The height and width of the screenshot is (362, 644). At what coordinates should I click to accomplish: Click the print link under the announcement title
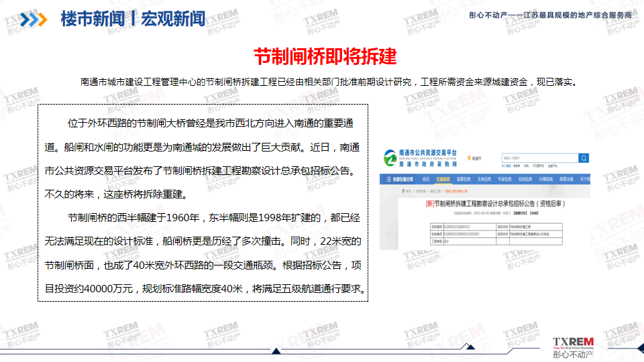click(520, 213)
